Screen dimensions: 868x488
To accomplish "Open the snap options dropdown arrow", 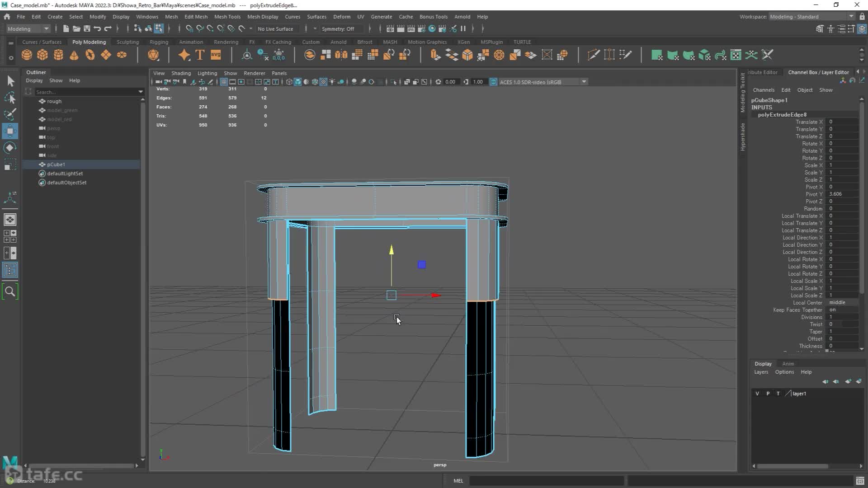I will coord(251,28).
